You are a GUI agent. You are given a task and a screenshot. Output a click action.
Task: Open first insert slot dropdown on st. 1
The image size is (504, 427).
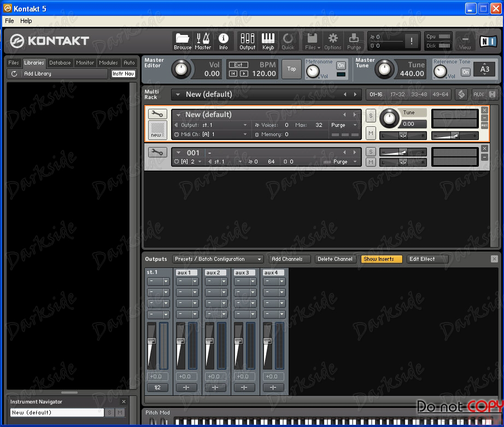(166, 282)
